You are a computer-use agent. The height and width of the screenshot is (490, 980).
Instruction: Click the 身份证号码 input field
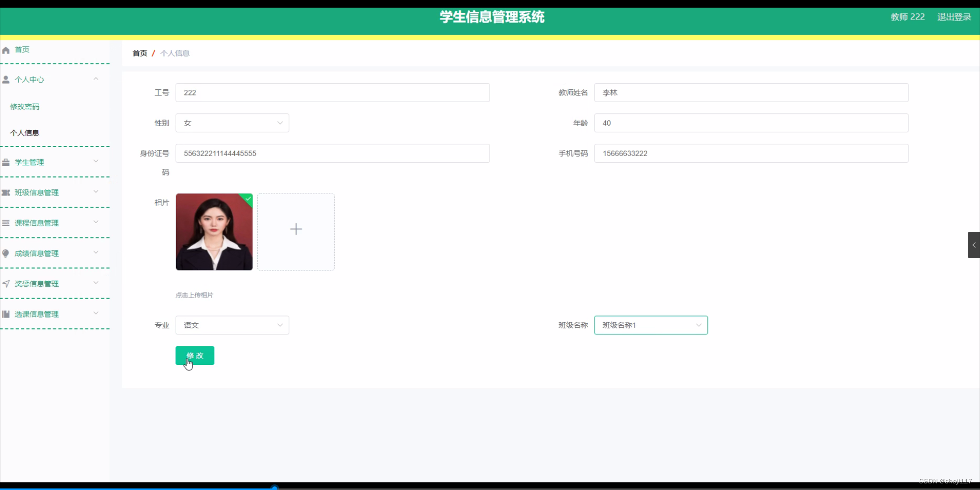click(333, 153)
